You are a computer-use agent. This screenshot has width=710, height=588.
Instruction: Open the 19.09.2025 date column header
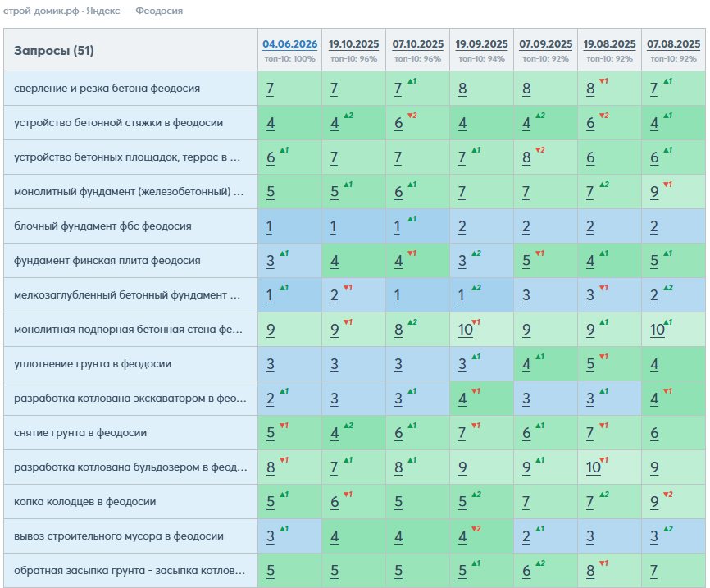pos(481,44)
